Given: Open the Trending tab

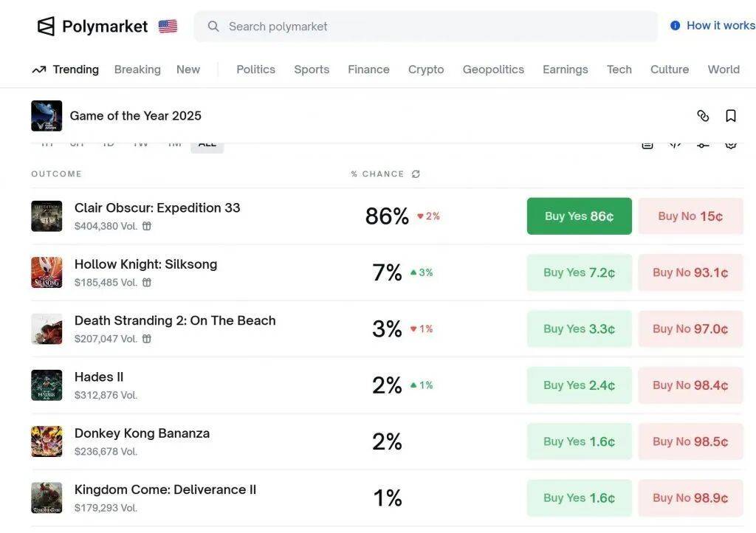Looking at the screenshot, I should coord(65,69).
